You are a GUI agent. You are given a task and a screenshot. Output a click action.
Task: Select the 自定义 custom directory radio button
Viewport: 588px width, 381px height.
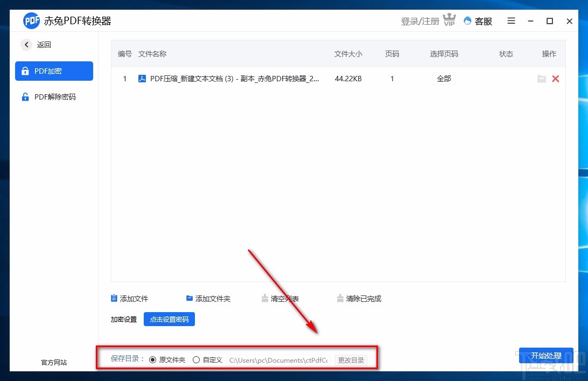196,359
